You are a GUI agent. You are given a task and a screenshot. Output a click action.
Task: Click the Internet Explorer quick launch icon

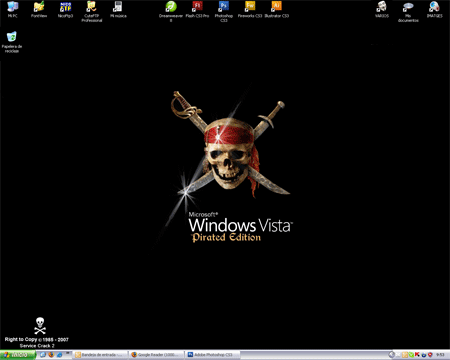click(59, 355)
